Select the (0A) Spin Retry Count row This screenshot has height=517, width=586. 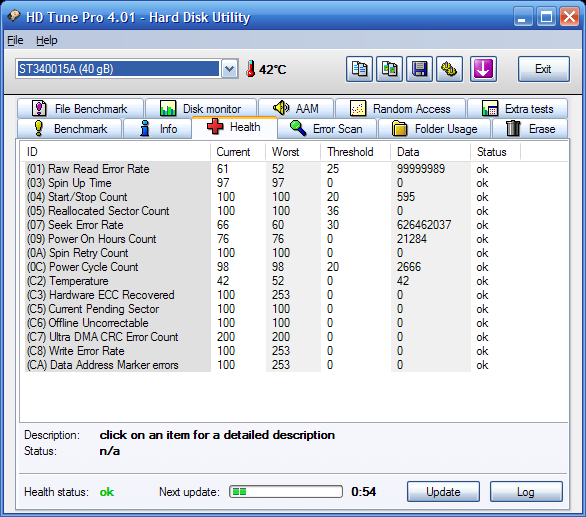pyautogui.click(x=272, y=253)
